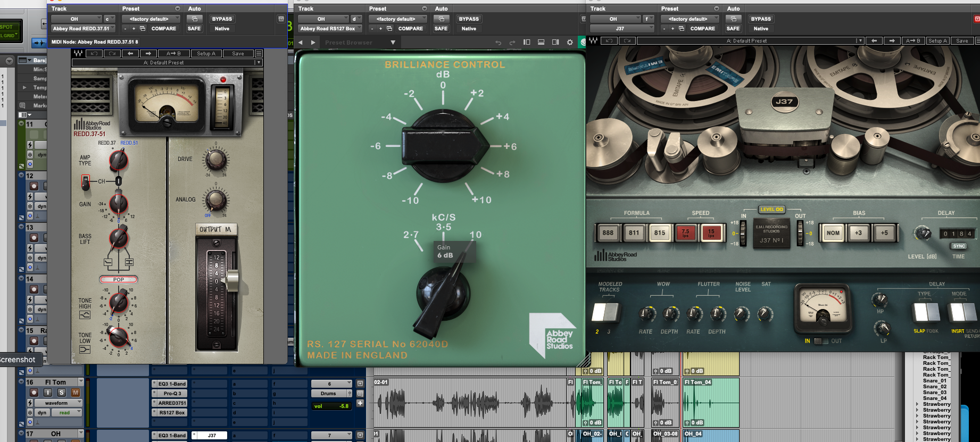Bypass the REDD.37-51 plugin
This screenshot has height=442, width=980.
(x=222, y=19)
